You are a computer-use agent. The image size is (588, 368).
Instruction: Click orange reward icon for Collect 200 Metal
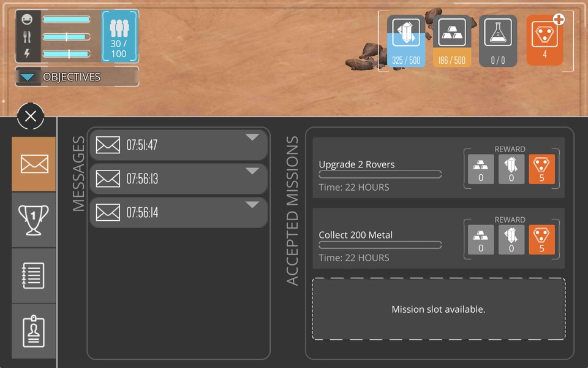click(541, 240)
